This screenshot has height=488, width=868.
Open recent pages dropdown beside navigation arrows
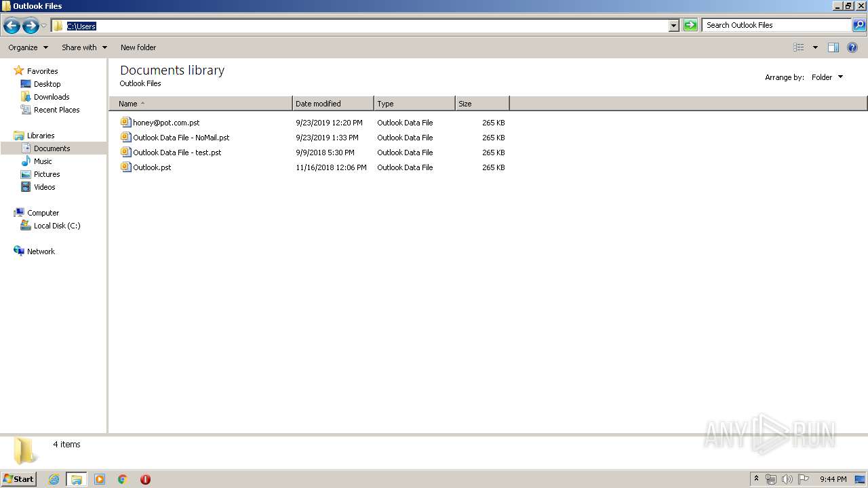44,26
